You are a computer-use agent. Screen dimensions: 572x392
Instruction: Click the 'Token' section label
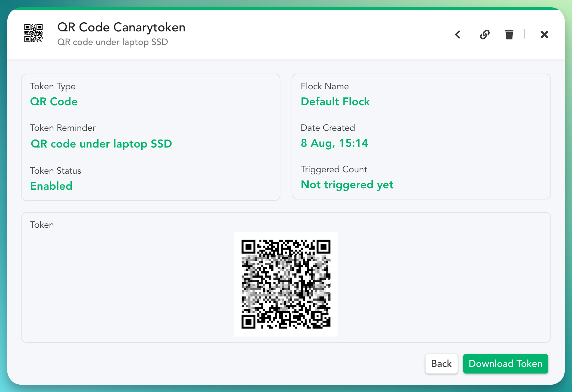(x=42, y=225)
